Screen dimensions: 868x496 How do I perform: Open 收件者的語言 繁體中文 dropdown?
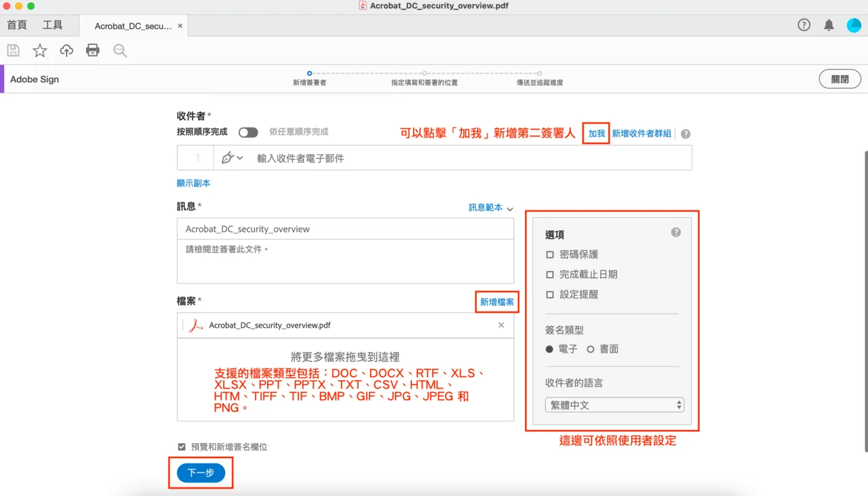[614, 405]
